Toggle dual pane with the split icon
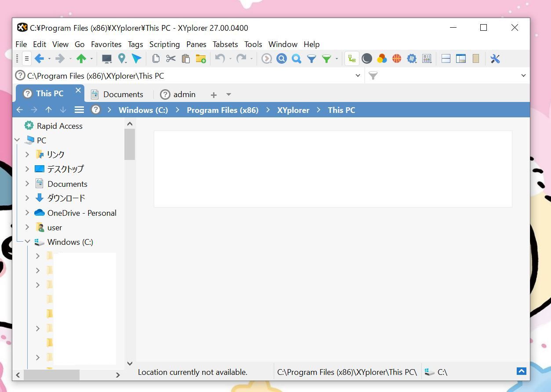551x392 pixels. tap(446, 58)
